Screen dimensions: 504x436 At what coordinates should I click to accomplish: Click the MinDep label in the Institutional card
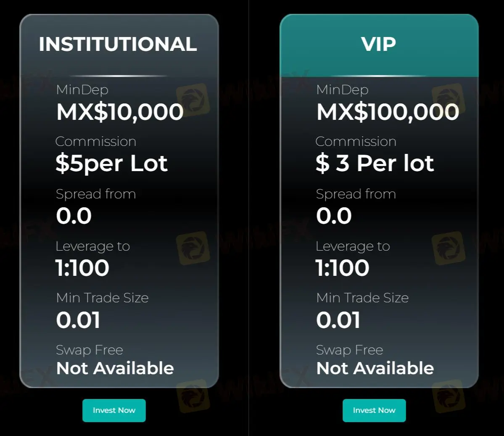click(82, 90)
